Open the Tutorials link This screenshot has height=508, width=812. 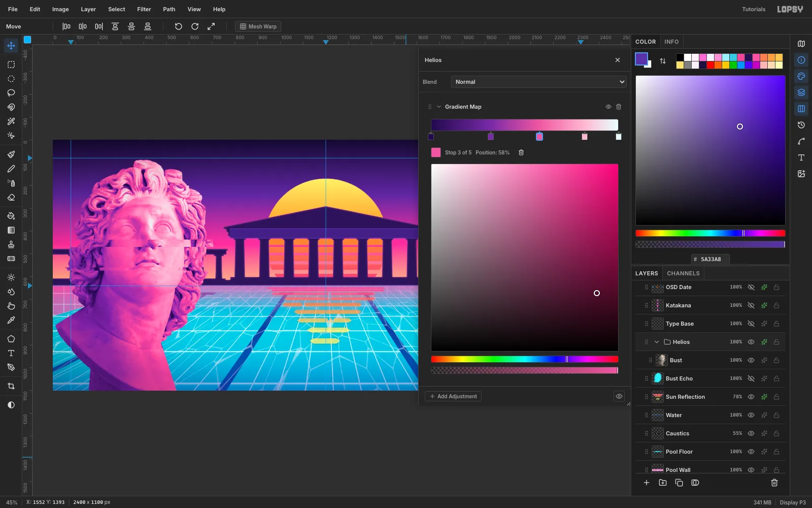point(754,9)
